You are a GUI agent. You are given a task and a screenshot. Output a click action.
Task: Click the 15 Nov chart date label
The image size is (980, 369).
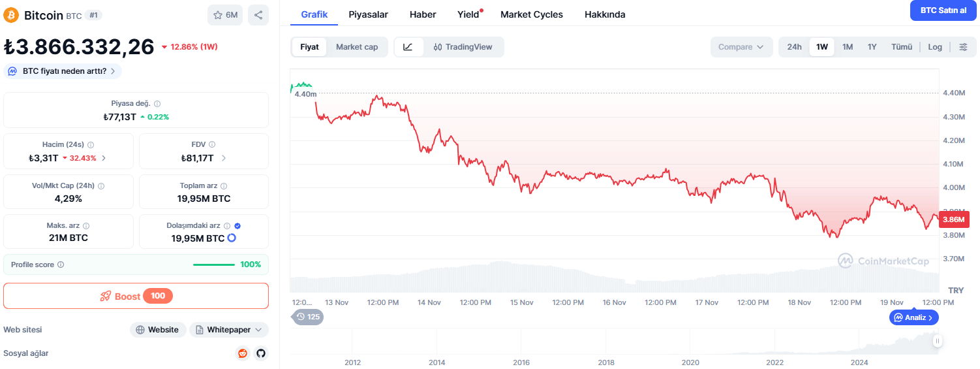pyautogui.click(x=522, y=302)
